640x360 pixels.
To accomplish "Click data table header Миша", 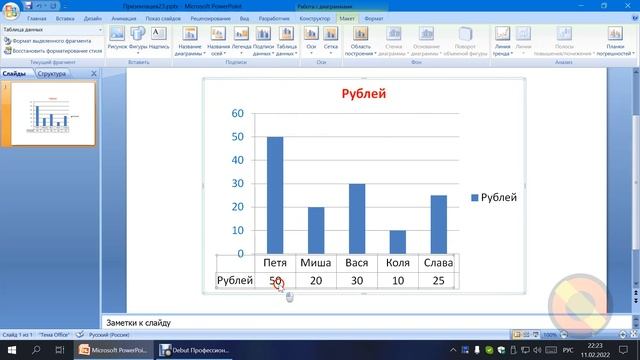I will click(316, 263).
